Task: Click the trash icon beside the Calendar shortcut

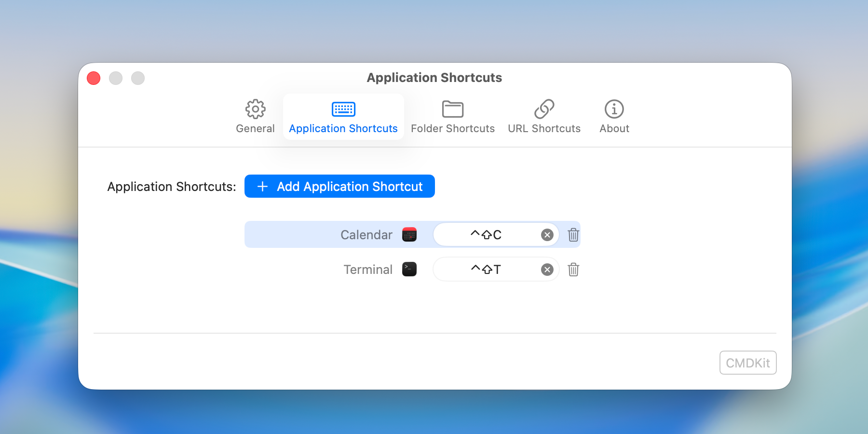Action: point(573,235)
